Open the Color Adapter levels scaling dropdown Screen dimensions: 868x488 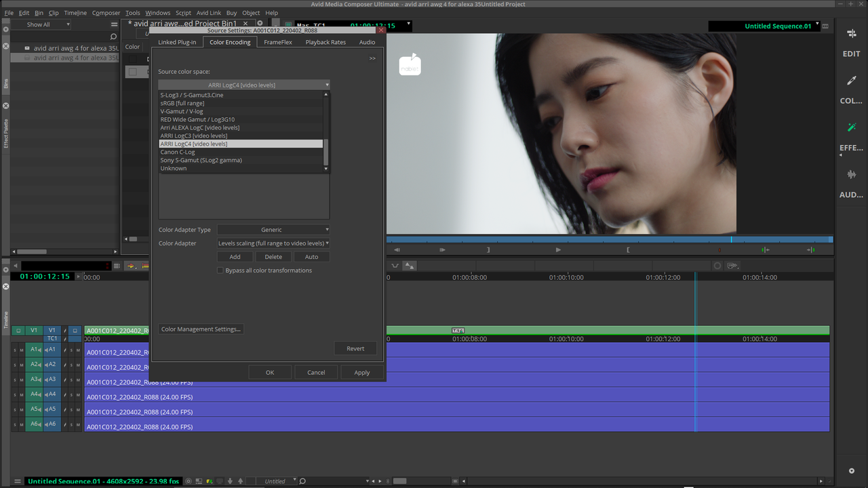point(273,243)
